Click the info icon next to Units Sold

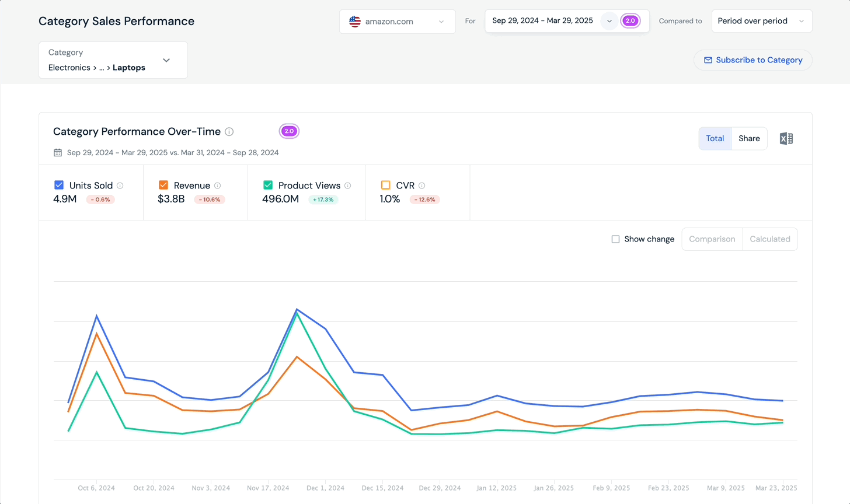click(120, 185)
